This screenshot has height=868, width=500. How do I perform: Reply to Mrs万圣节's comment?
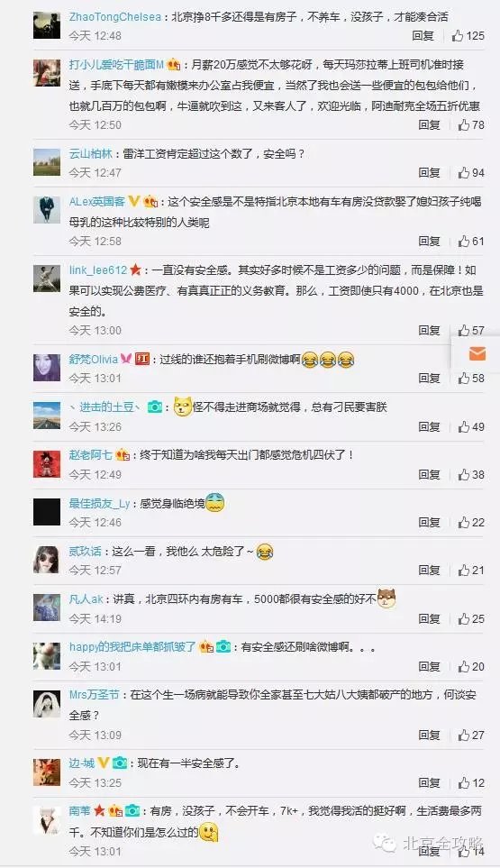point(429,736)
